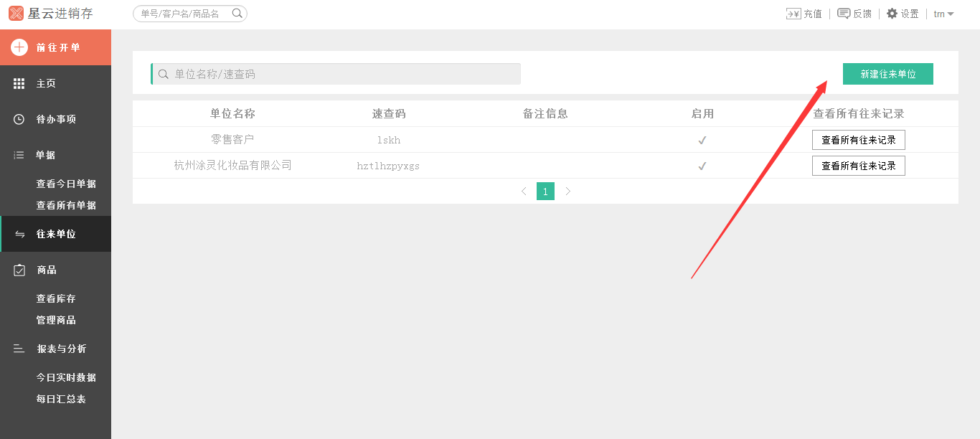Toggle 启用 checkmark for 零售客户

tap(702, 140)
